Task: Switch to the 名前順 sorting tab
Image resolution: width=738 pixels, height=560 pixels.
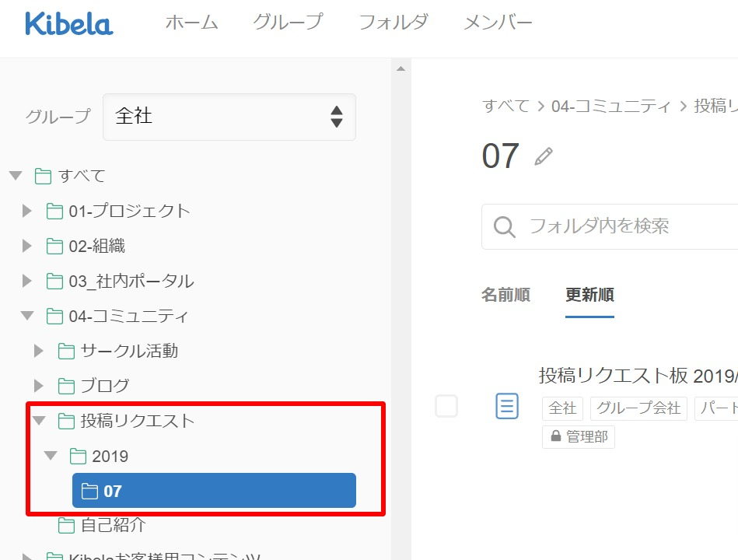Action: [x=505, y=296]
